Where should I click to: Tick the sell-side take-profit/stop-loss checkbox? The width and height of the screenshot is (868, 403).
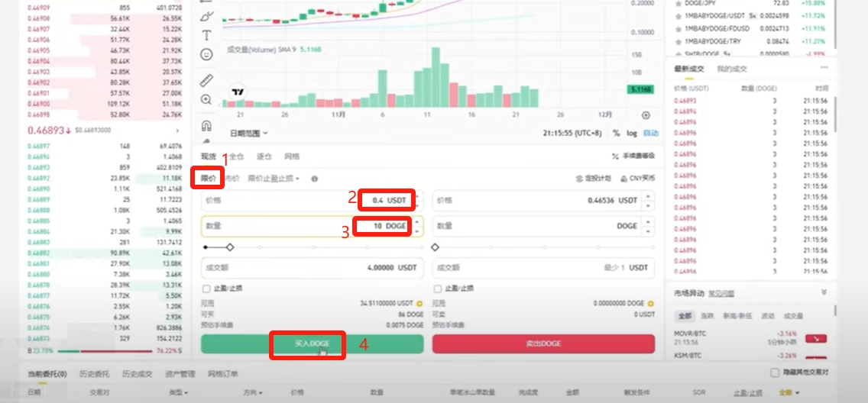(438, 289)
